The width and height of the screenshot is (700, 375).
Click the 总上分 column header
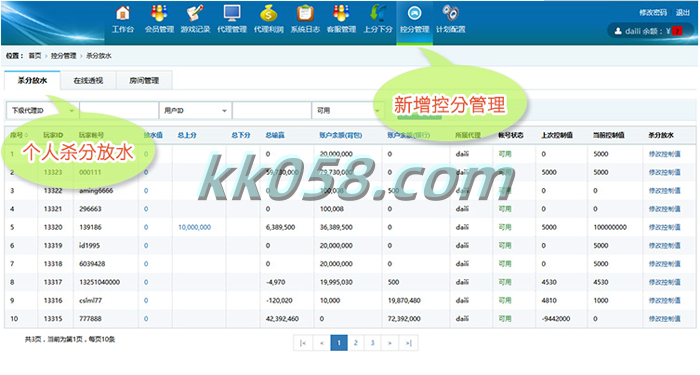[187, 135]
